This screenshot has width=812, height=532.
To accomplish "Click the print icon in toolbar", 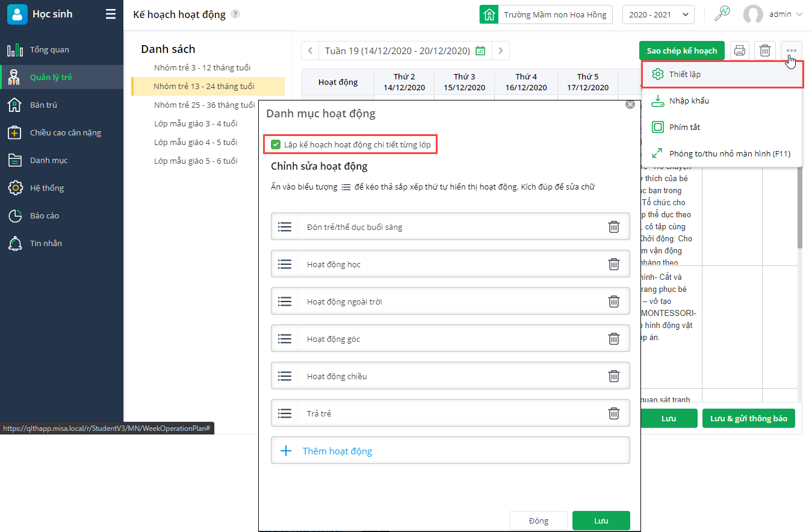I will [x=740, y=51].
